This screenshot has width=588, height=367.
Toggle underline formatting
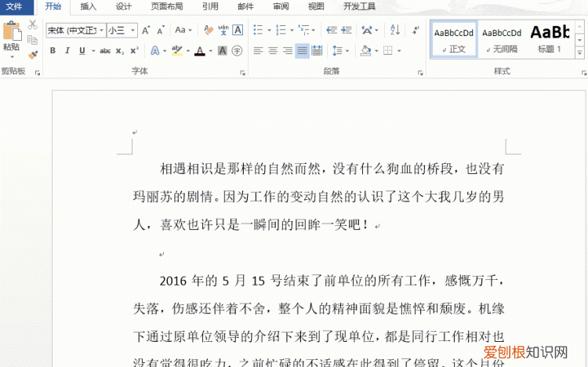point(82,50)
